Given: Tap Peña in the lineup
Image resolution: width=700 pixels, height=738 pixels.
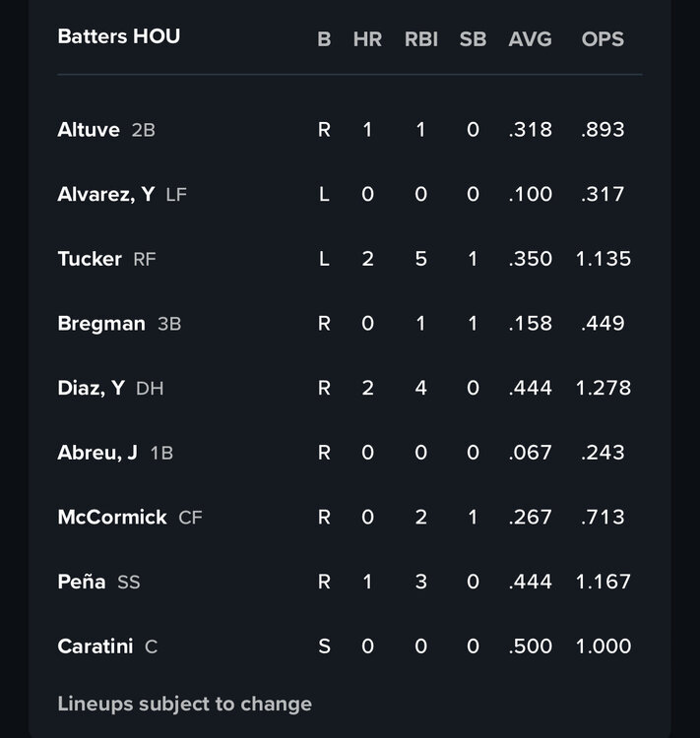Looking at the screenshot, I should 82,582.
